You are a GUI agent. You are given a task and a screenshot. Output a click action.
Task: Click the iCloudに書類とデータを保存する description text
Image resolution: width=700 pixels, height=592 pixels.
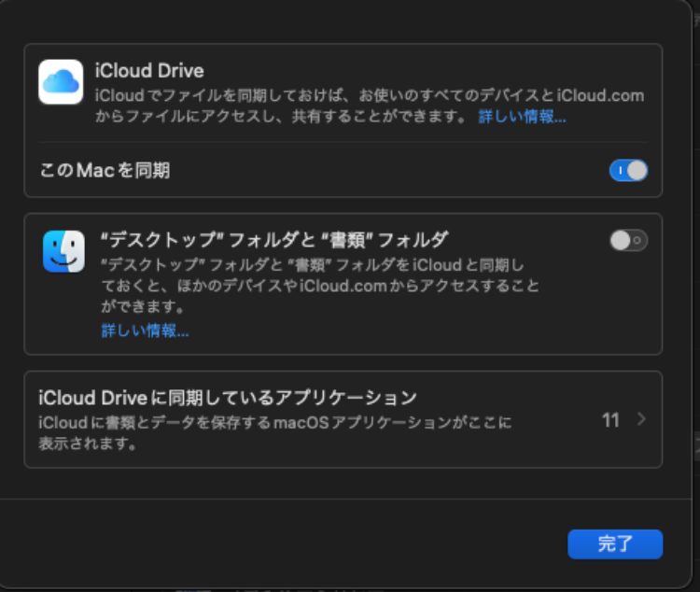click(275, 432)
